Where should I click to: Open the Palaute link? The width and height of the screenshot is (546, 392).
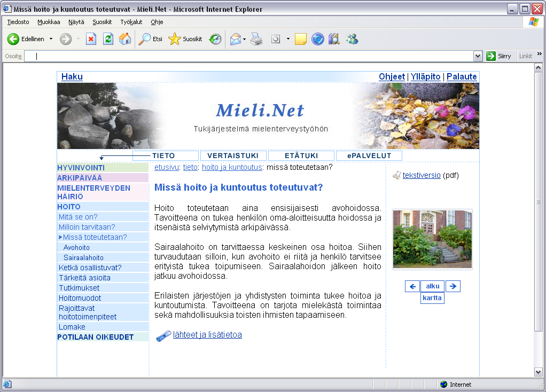tap(462, 76)
